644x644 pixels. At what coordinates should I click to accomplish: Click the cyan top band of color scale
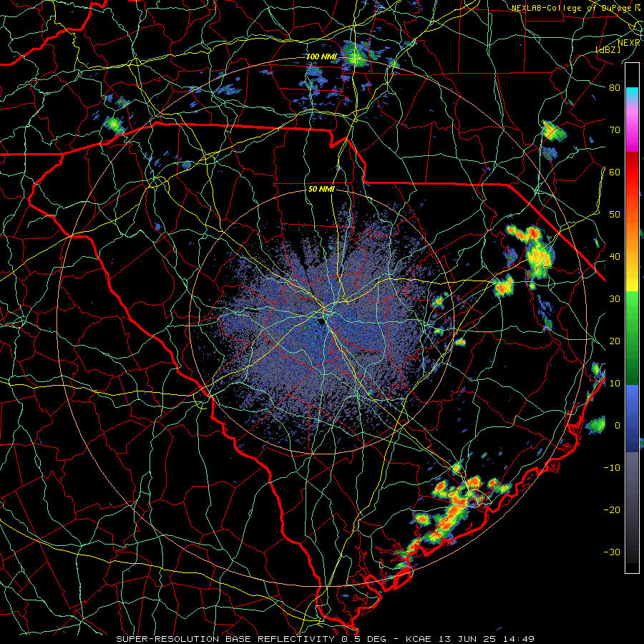[632, 93]
